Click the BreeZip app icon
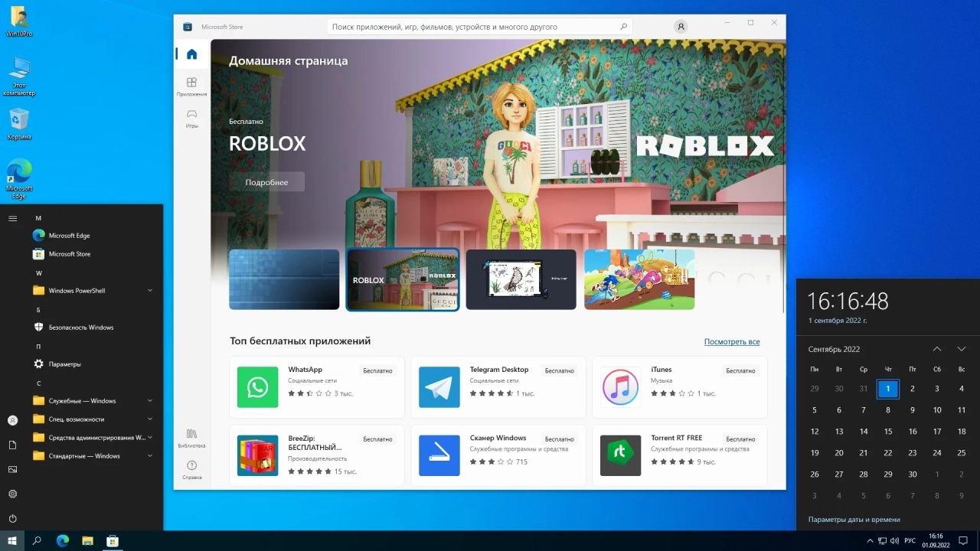This screenshot has width=980, height=551. click(x=257, y=455)
